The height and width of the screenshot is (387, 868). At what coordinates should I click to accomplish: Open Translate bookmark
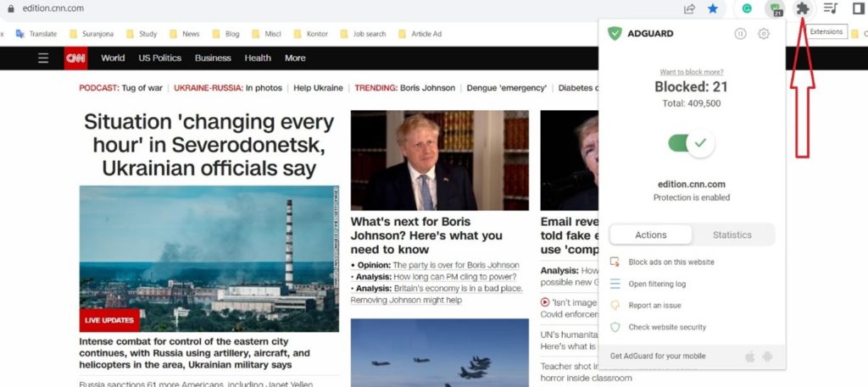36,34
